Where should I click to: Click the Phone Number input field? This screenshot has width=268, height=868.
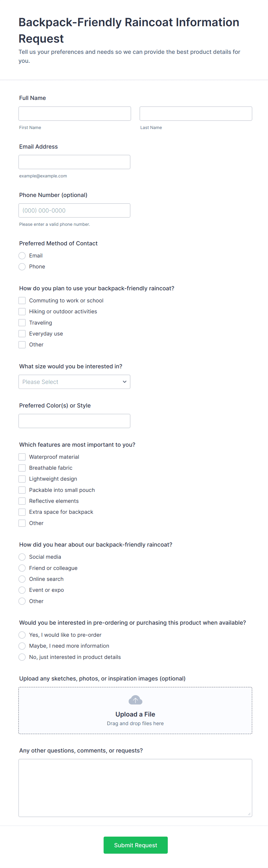pos(74,211)
